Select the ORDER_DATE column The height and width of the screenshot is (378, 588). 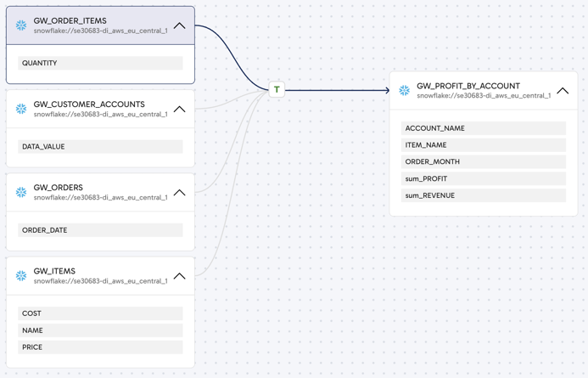click(100, 230)
